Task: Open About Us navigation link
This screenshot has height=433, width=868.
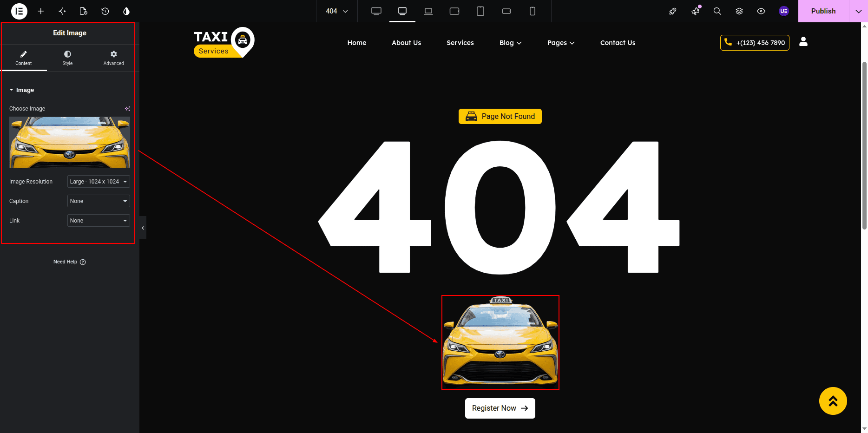Action: pyautogui.click(x=407, y=43)
